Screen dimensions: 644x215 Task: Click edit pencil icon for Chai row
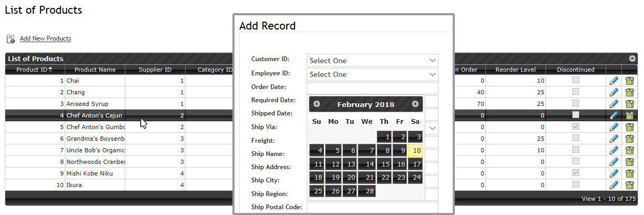613,81
